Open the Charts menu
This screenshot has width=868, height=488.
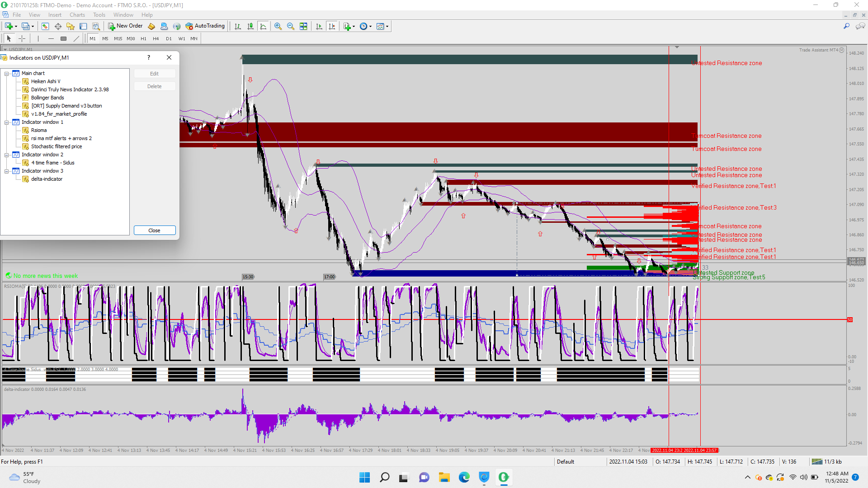pos(77,15)
